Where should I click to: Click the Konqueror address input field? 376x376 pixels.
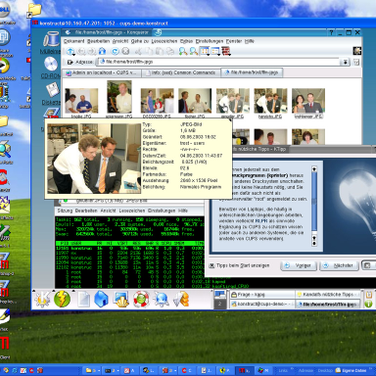(219, 62)
